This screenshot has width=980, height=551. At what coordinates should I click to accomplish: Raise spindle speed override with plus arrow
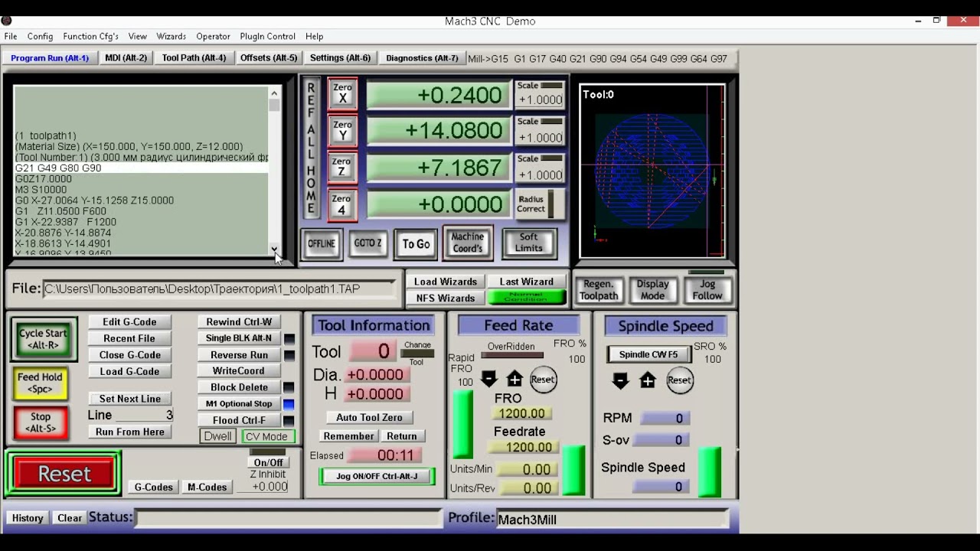click(648, 380)
